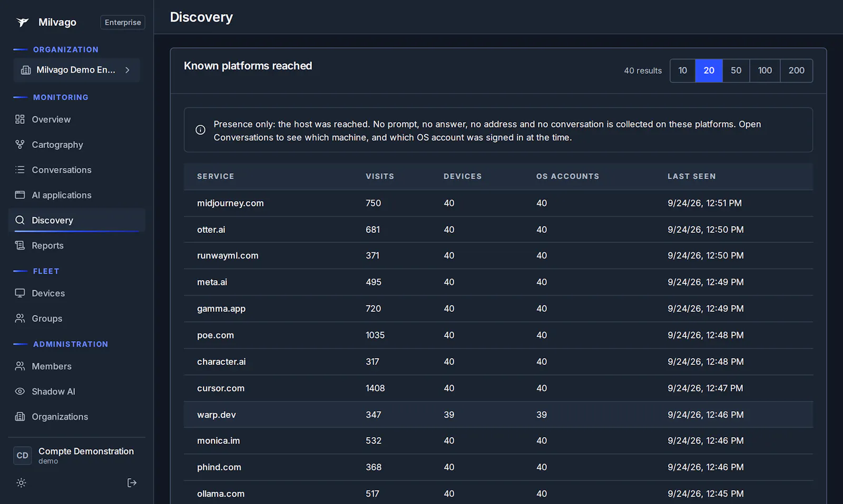Click the warp.dev service name
This screenshot has height=504, width=843.
pyautogui.click(x=217, y=415)
